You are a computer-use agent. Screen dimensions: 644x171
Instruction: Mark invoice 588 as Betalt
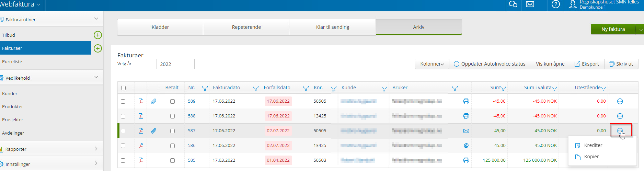tap(172, 116)
